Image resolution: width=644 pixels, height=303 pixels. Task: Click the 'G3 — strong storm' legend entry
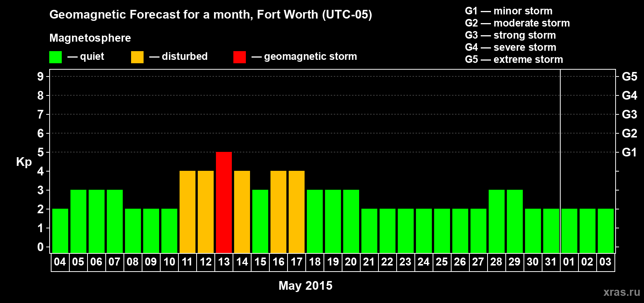(x=510, y=35)
